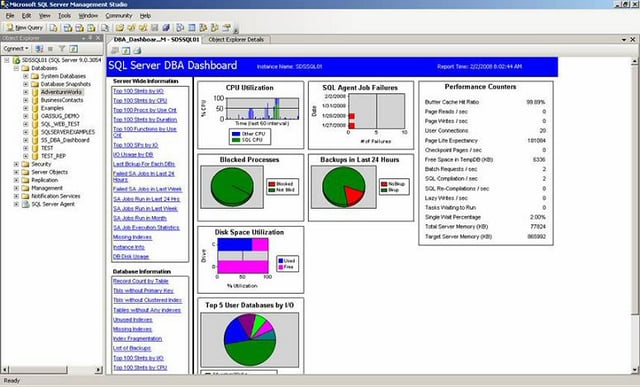Click the Refresh icon in Object Explorer toolbar

(x=73, y=49)
